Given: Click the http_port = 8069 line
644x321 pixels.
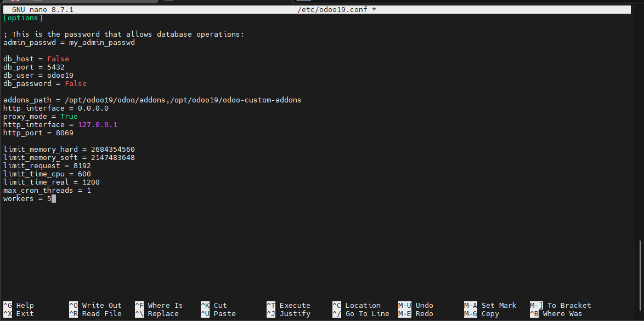Looking at the screenshot, I should (38, 133).
